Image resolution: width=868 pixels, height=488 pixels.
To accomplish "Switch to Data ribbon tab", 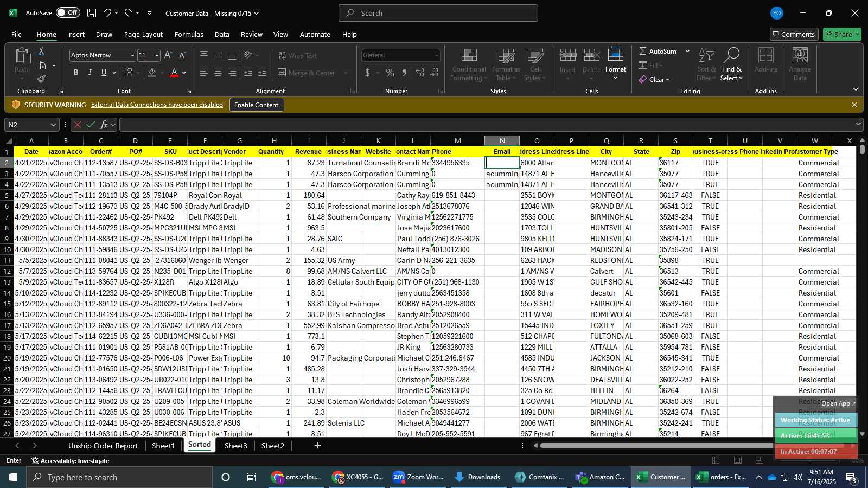I will (222, 34).
